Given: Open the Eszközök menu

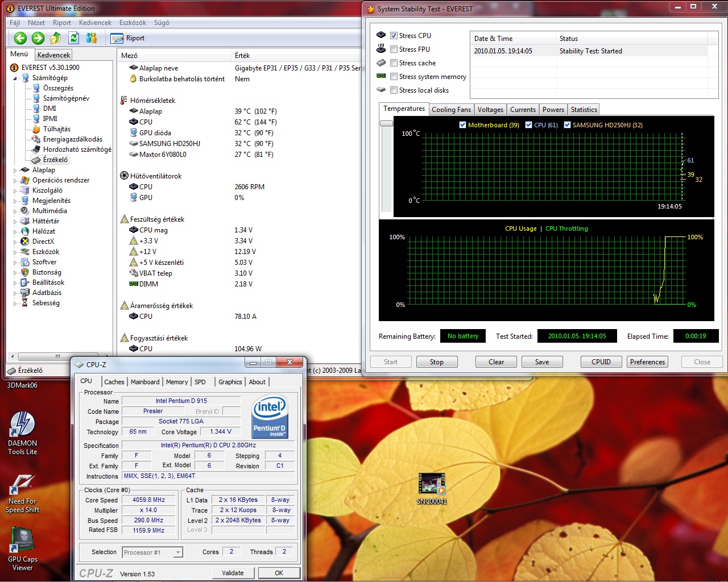Looking at the screenshot, I should click(x=133, y=23).
